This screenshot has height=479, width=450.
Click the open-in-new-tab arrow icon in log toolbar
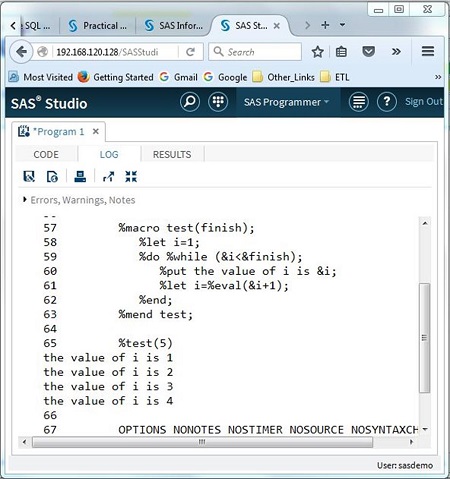(108, 176)
